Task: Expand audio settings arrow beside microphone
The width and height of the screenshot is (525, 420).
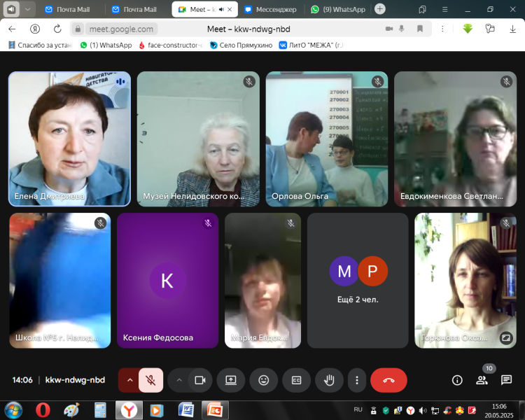Action: tap(129, 380)
